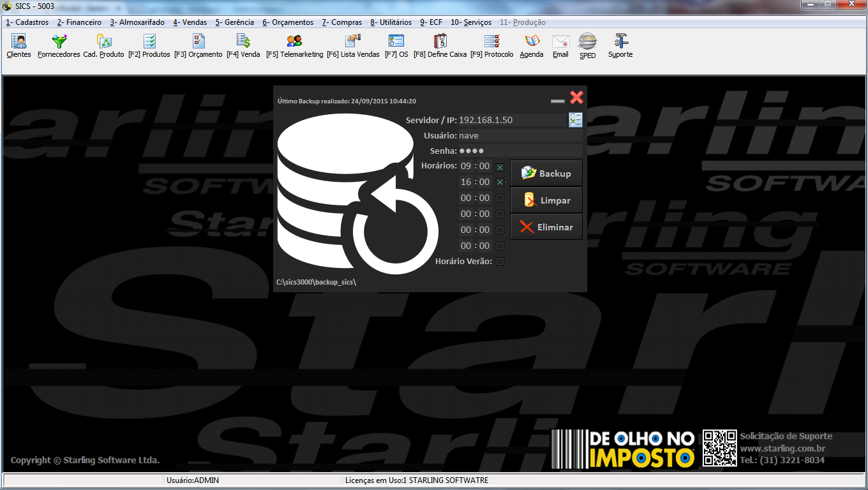Click the 09:00 time field
The image size is (868, 490).
point(475,166)
